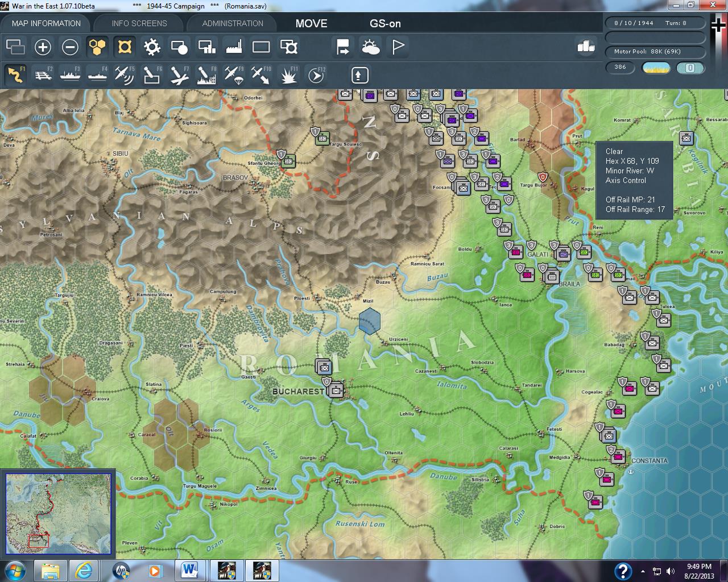Zoom in the map with plus icon
The image size is (728, 582).
tap(43, 47)
